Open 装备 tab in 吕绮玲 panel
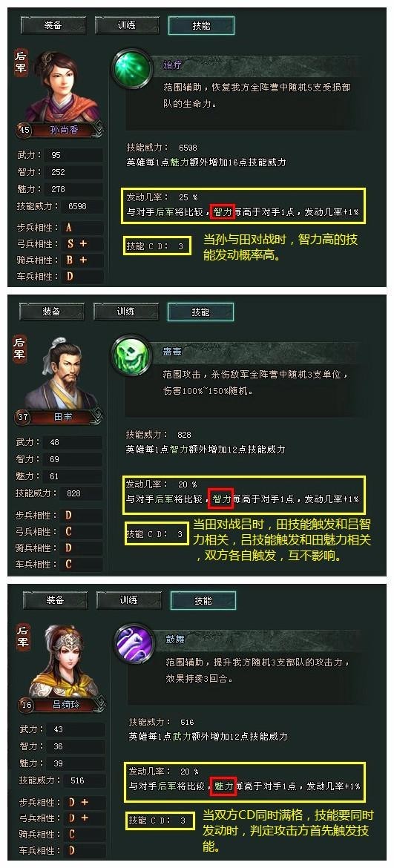Viewport: 394px width, 868px height. tap(55, 601)
